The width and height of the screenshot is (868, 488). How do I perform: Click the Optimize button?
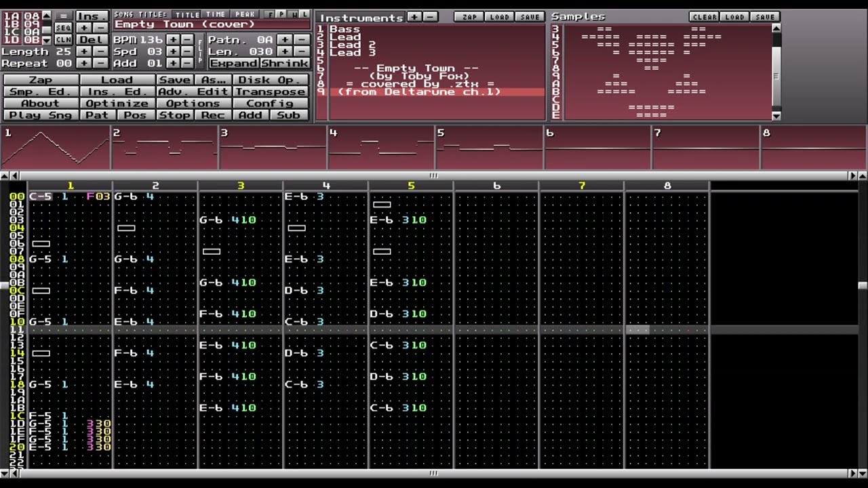pos(117,104)
